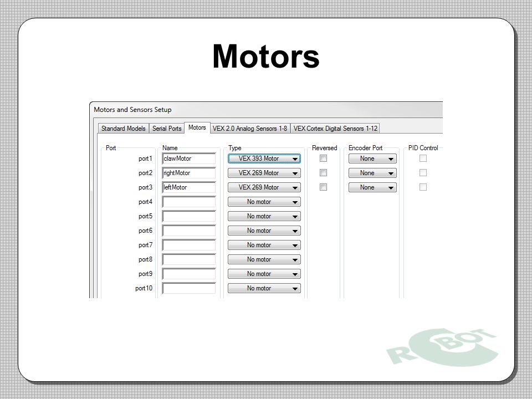Screen dimensions: 532x399
Task: Click the empty port7 name field
Action: [189, 245]
